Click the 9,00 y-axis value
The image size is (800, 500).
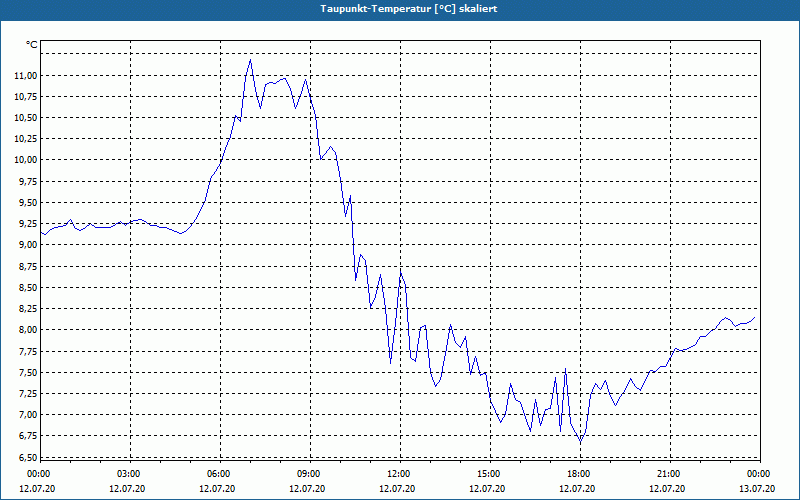(28, 245)
